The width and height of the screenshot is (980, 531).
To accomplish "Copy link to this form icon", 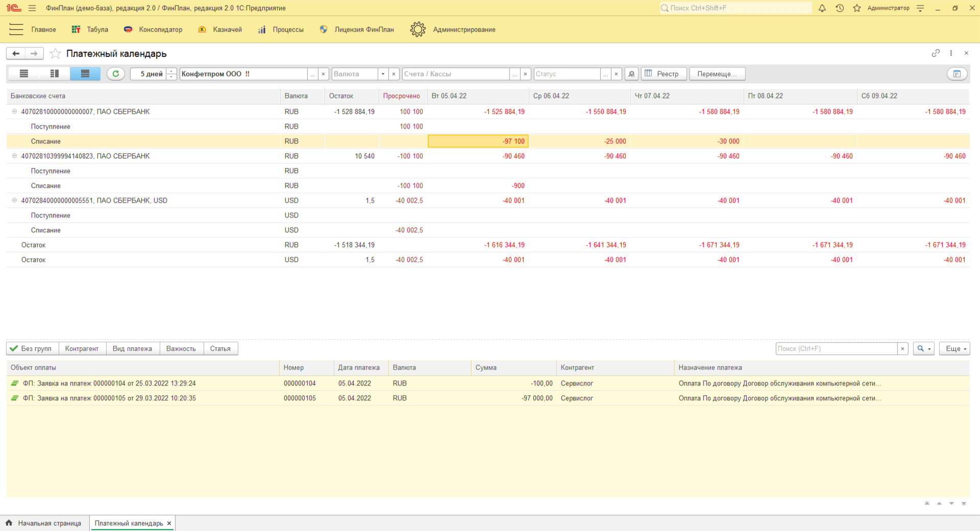I will pyautogui.click(x=935, y=53).
